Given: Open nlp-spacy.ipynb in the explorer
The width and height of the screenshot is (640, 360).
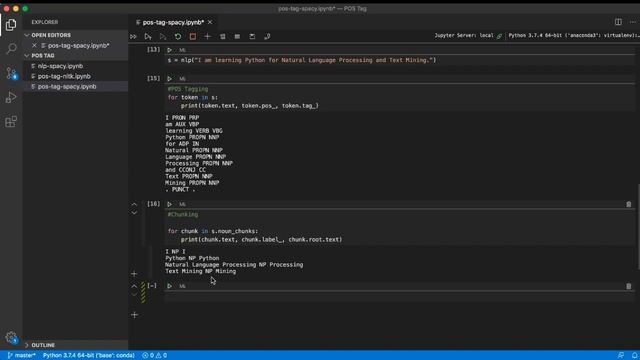Looking at the screenshot, I should (60, 66).
